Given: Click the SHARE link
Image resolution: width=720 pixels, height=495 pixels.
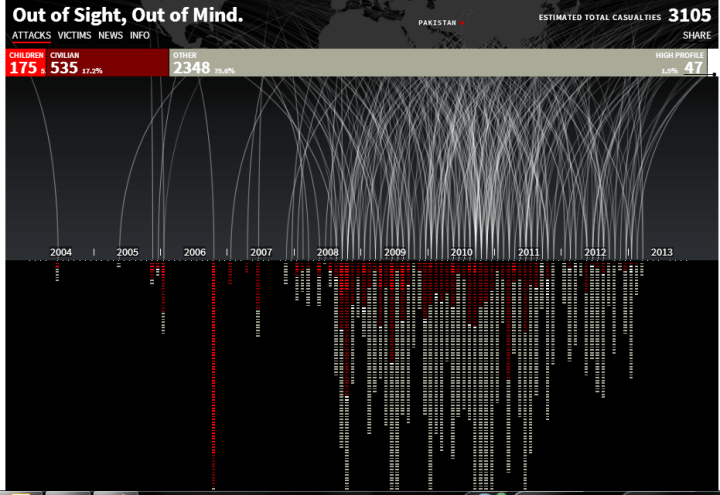Looking at the screenshot, I should (x=697, y=35).
